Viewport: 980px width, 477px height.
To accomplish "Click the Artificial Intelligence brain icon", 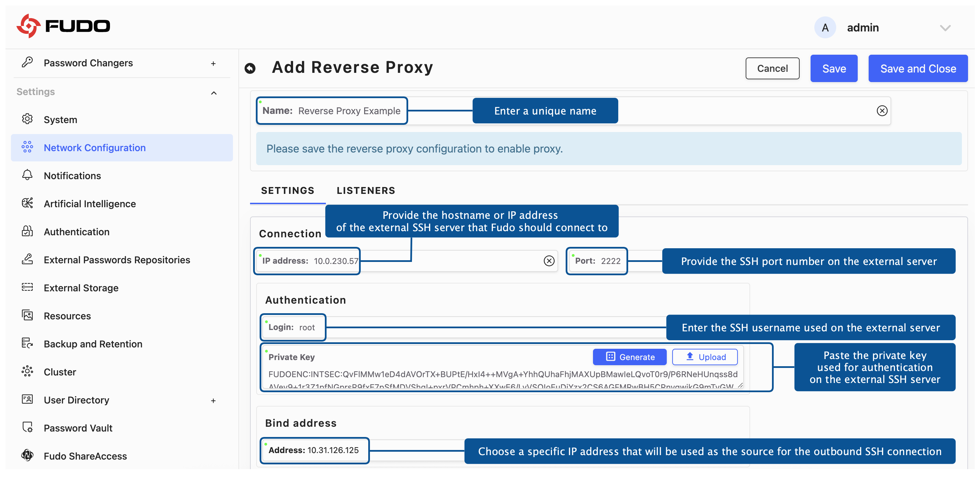I will point(27,203).
